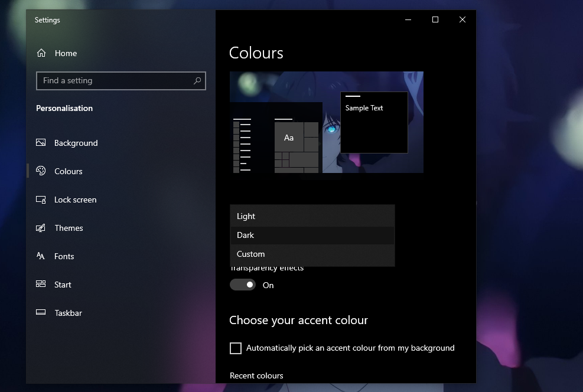
Task: Type in the Find a setting box
Action: click(115, 81)
